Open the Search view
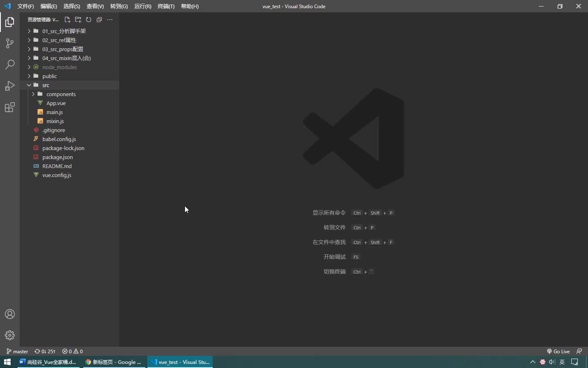This screenshot has height=368, width=588. 10,65
